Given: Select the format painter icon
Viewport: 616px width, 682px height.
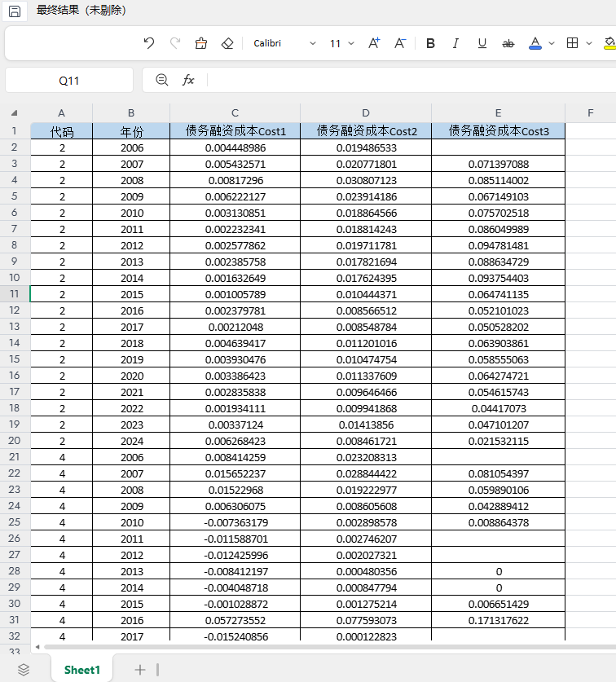Looking at the screenshot, I should [x=201, y=43].
